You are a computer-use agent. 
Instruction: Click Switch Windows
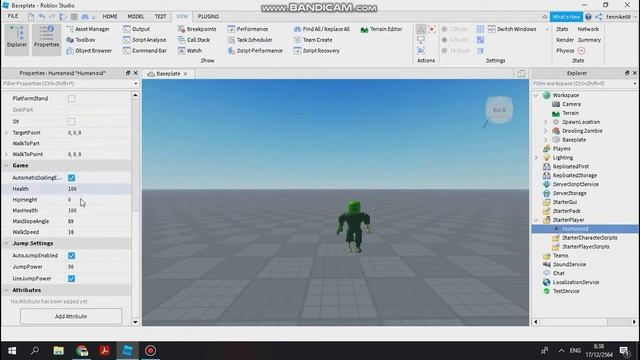pos(512,29)
